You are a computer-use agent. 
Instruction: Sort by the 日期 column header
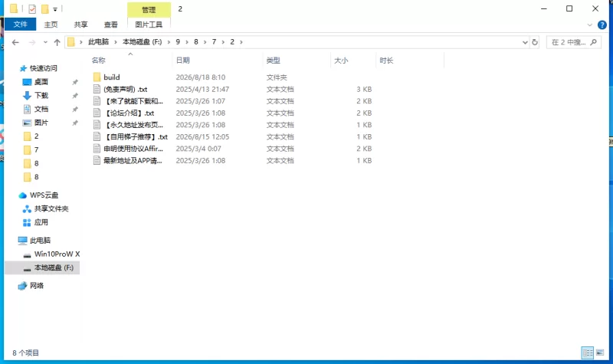(183, 61)
